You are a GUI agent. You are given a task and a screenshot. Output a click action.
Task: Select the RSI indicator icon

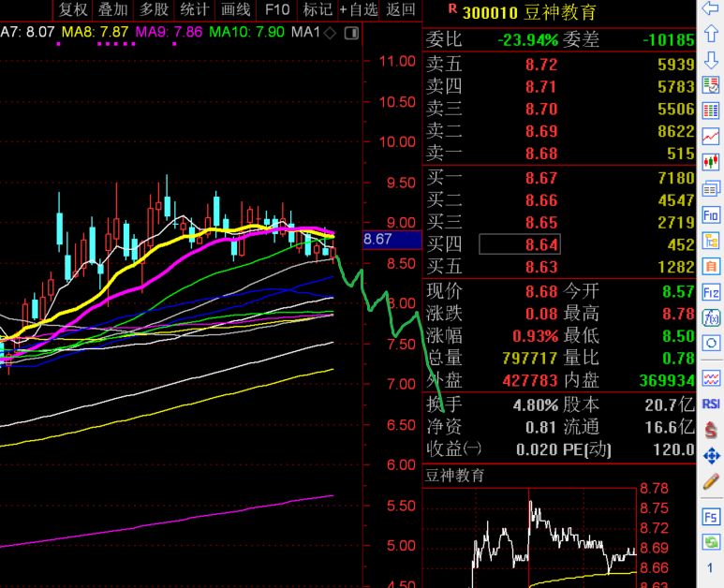[x=711, y=404]
